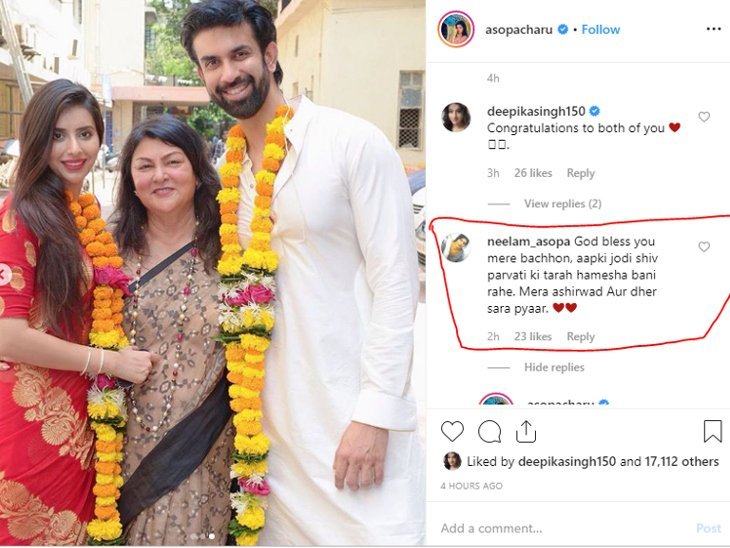Follow the asopacharu account
The image size is (730, 548).
[601, 30]
